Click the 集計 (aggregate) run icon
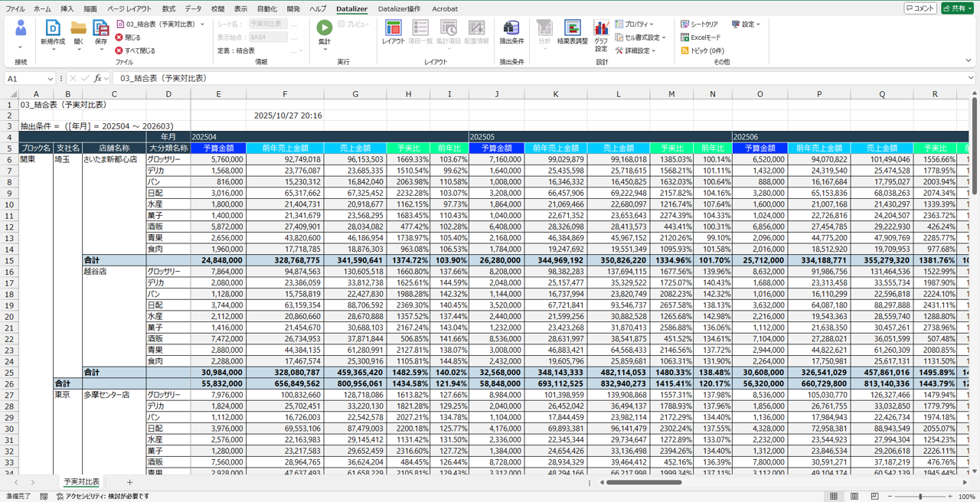Image resolution: width=980 pixels, height=502 pixels. coord(324,28)
